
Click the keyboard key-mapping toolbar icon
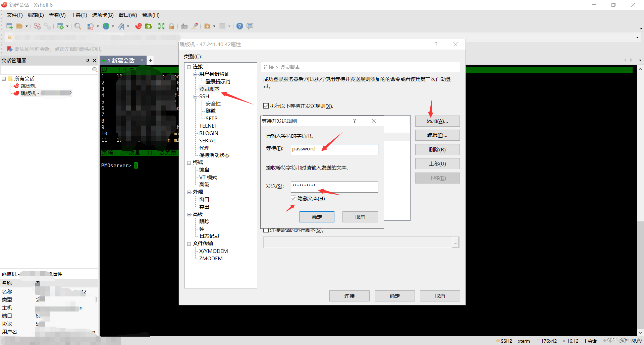tap(184, 26)
